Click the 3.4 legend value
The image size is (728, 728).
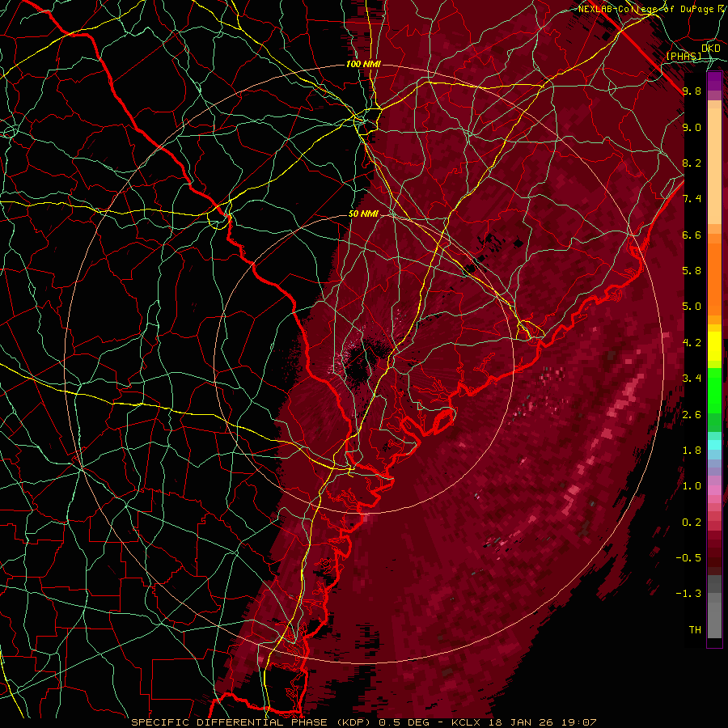point(692,379)
